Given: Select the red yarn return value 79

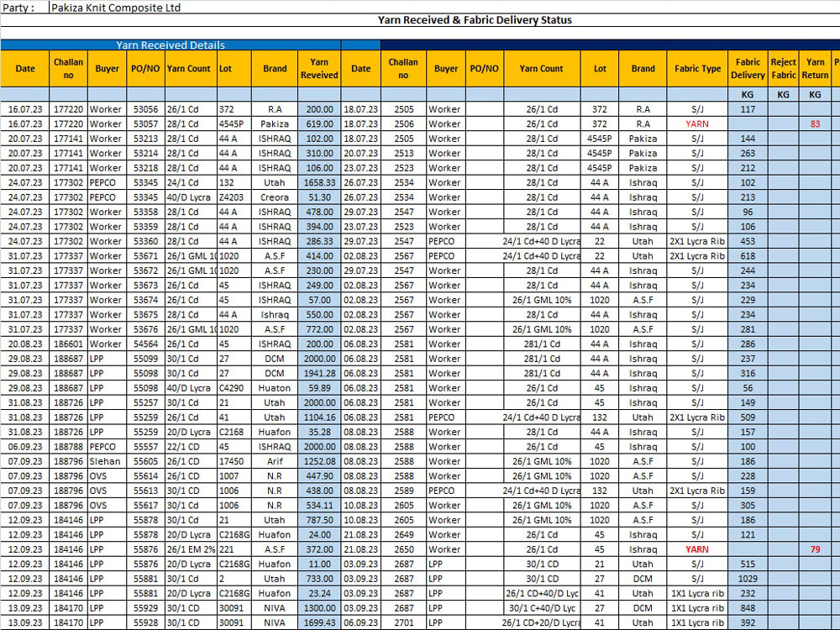Looking at the screenshot, I should click(815, 549).
